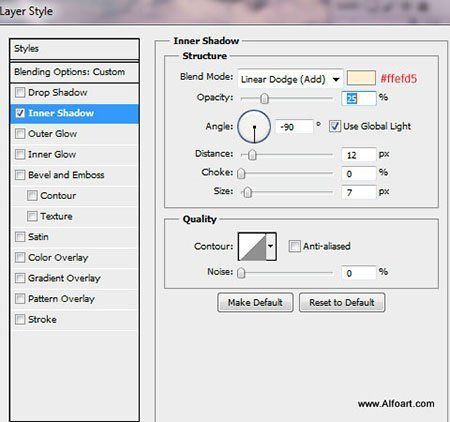The image size is (450, 422).
Task: Select Blending Options: Custom
Action: pos(75,72)
